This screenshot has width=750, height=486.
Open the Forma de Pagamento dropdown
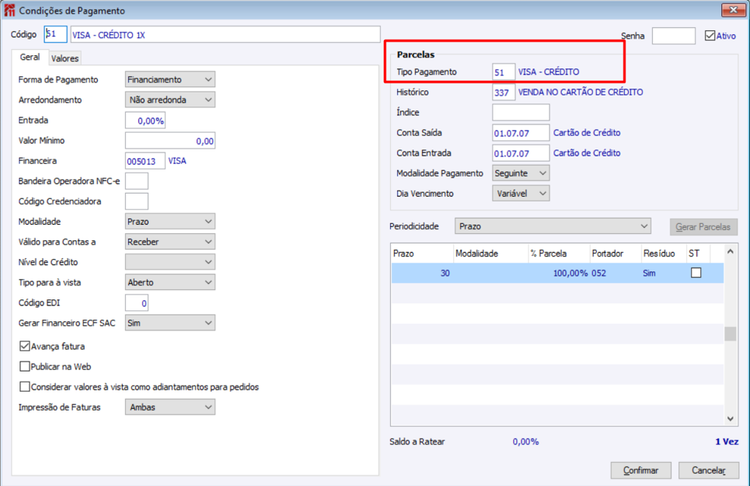coord(170,79)
